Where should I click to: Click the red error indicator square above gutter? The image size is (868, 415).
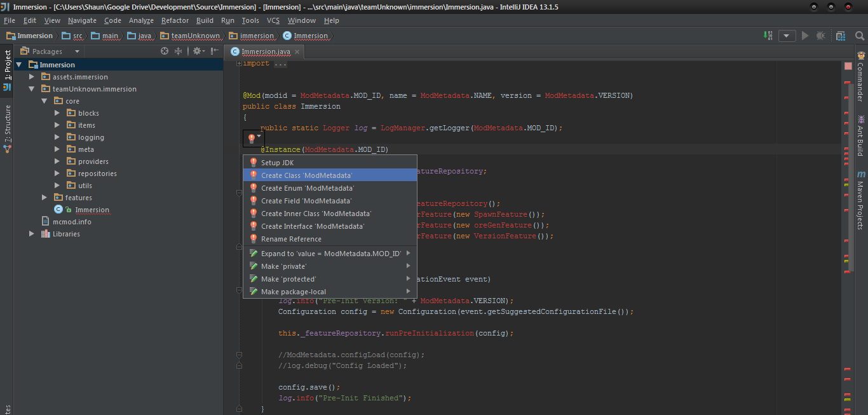point(848,65)
